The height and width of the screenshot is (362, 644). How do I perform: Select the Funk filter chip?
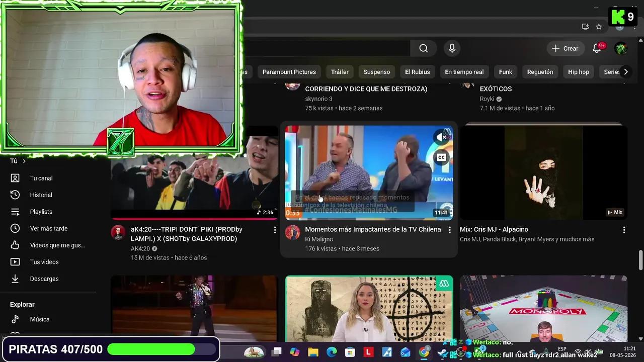(506, 72)
